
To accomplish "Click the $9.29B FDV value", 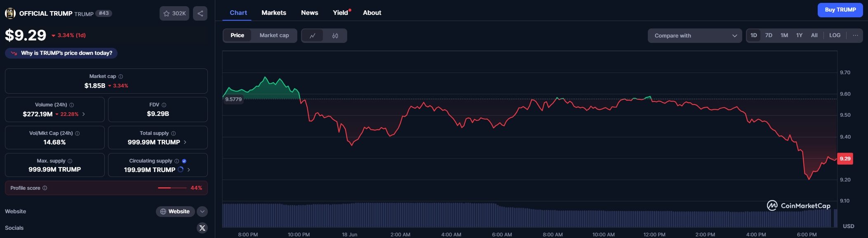I will [x=158, y=114].
